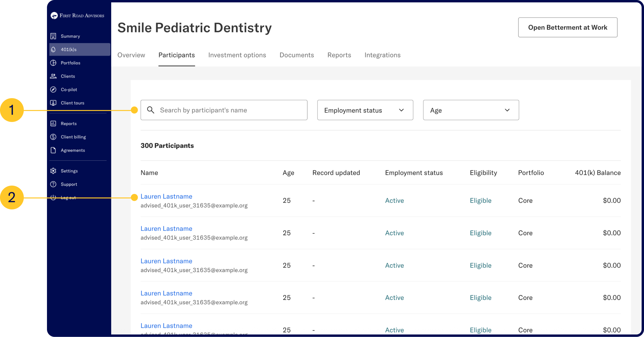Click the sidebar Reports chart icon
644x337 pixels.
53,123
